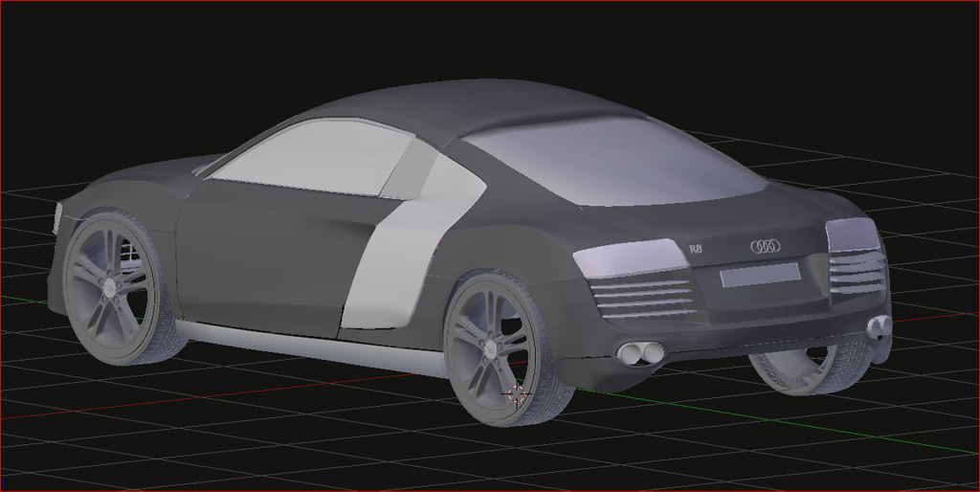Select the Audi four-rings logo on the trunk
The width and height of the screenshot is (980, 492).
pyautogui.click(x=765, y=246)
